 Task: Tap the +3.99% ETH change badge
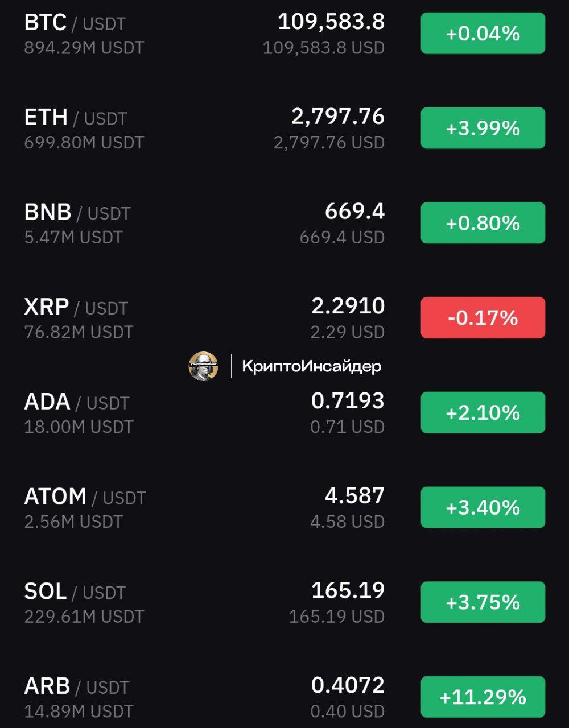(x=483, y=129)
